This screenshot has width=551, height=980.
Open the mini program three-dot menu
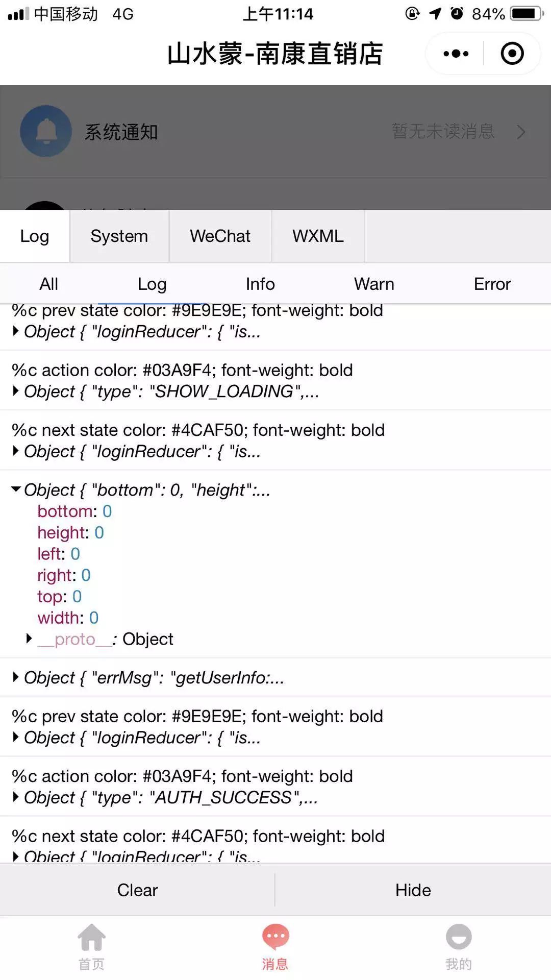click(456, 54)
